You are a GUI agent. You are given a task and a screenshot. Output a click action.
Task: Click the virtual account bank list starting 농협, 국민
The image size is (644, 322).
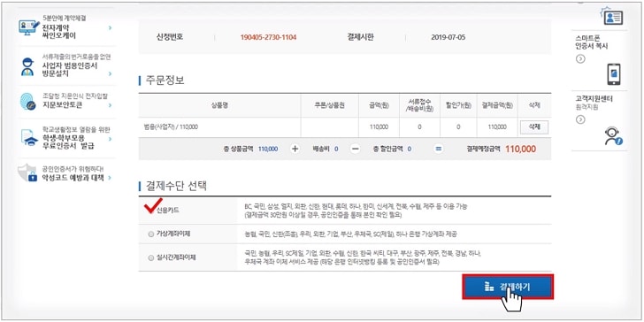coord(350,234)
